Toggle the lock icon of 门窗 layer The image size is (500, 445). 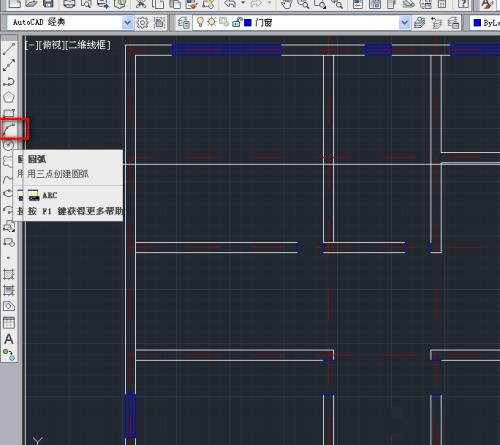click(236, 22)
